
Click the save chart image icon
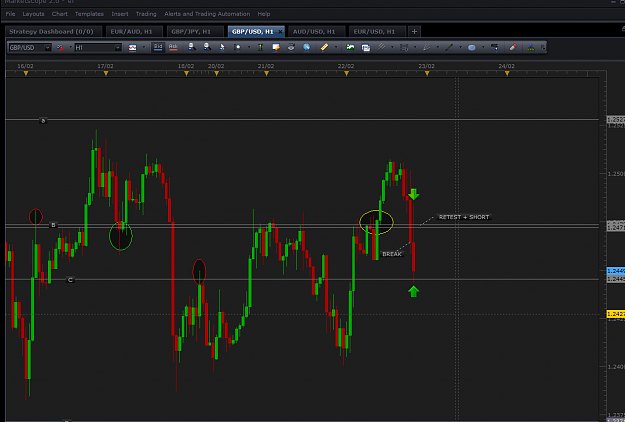point(350,47)
